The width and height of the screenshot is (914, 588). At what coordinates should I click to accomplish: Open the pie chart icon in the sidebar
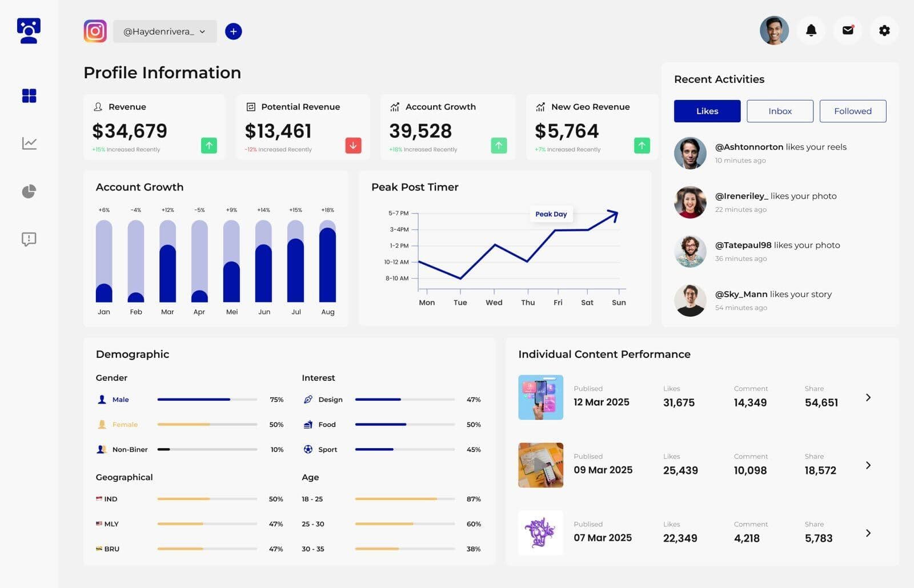point(28,192)
